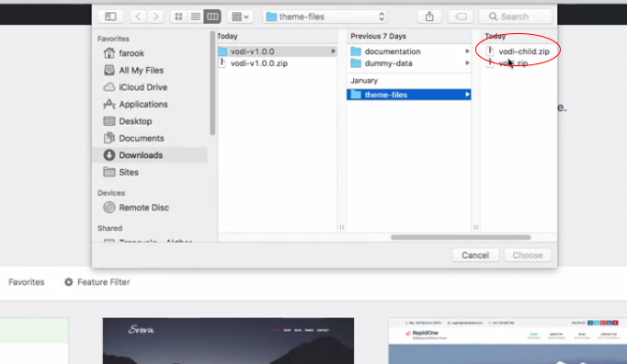
Task: Toggle the sidebar visibility button
Action: tap(110, 17)
